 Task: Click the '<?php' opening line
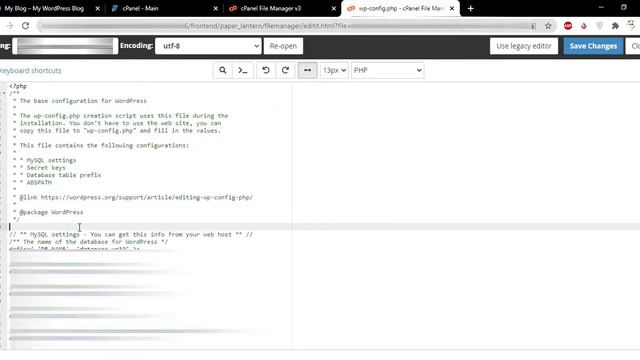pyautogui.click(x=18, y=86)
